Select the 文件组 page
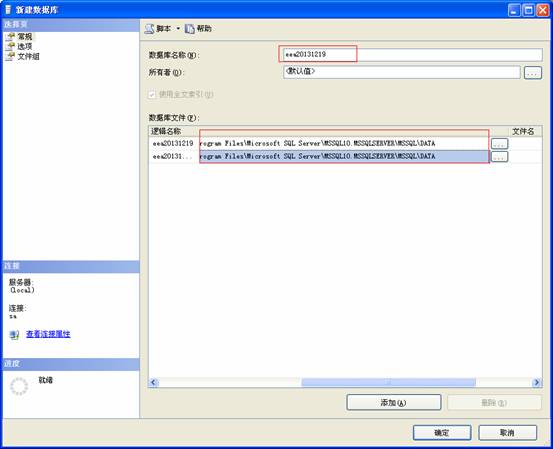The width and height of the screenshot is (553, 449). (x=28, y=56)
